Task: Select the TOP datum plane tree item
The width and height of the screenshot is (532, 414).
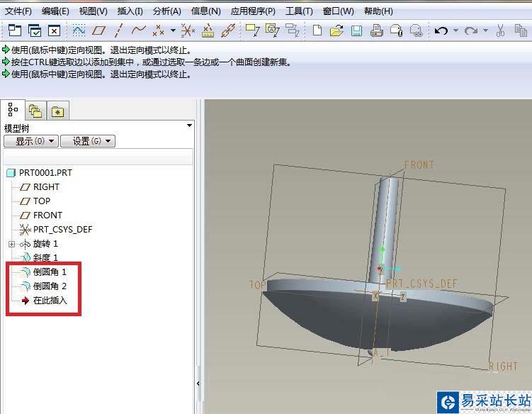Action: click(x=35, y=201)
